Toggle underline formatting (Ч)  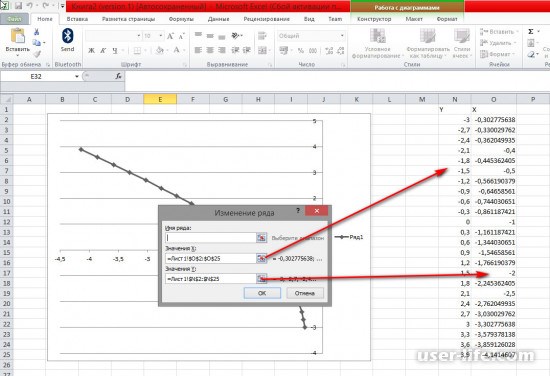pyautogui.click(x=115, y=51)
